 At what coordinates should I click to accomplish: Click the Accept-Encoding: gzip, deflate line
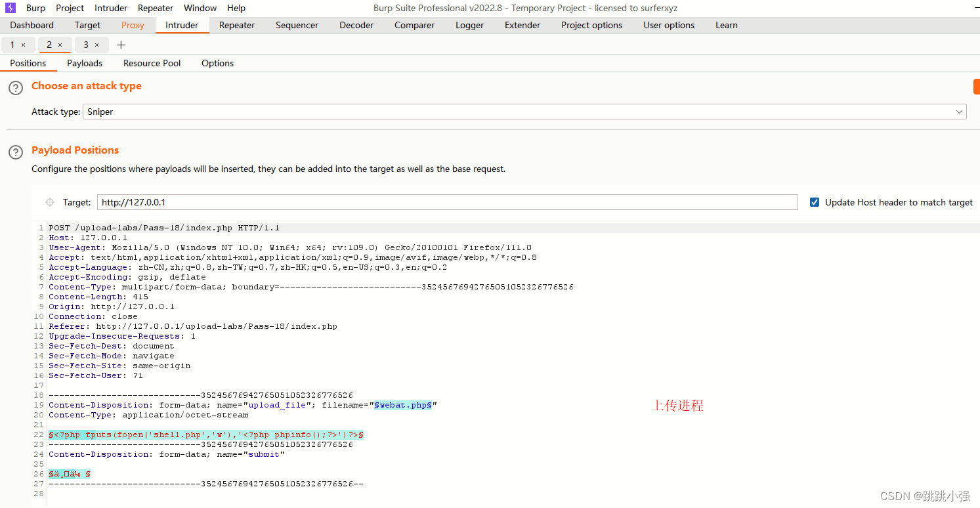pyautogui.click(x=127, y=277)
